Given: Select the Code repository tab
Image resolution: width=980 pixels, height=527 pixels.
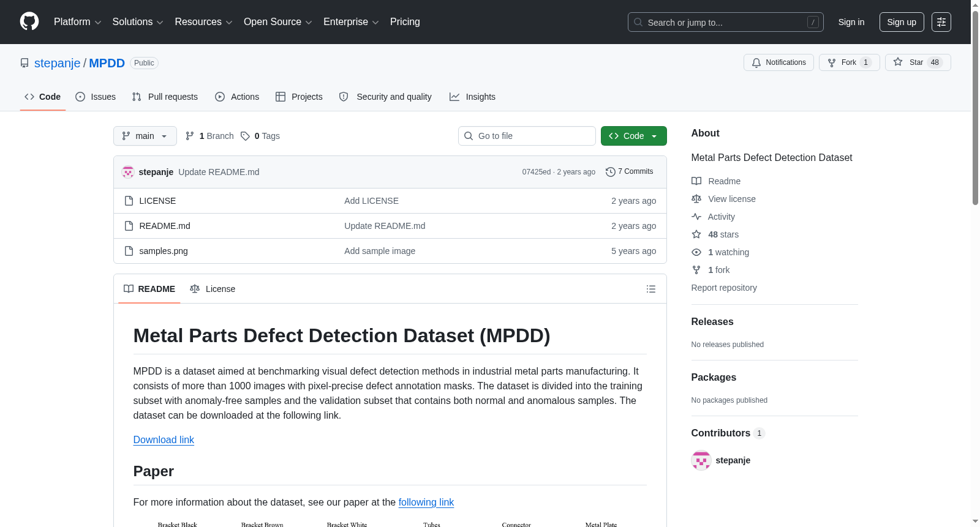Looking at the screenshot, I should pyautogui.click(x=43, y=97).
